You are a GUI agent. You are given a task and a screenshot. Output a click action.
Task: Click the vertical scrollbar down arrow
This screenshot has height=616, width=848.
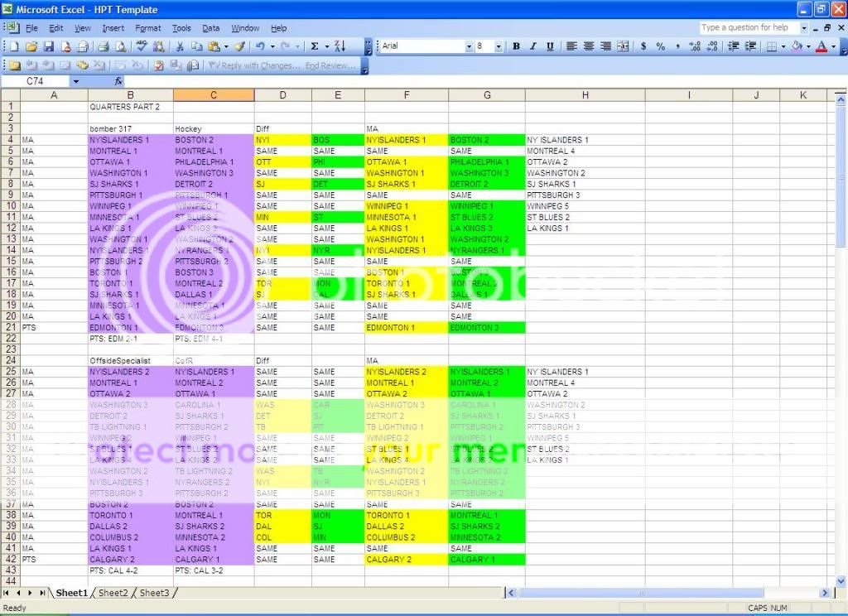(x=841, y=581)
